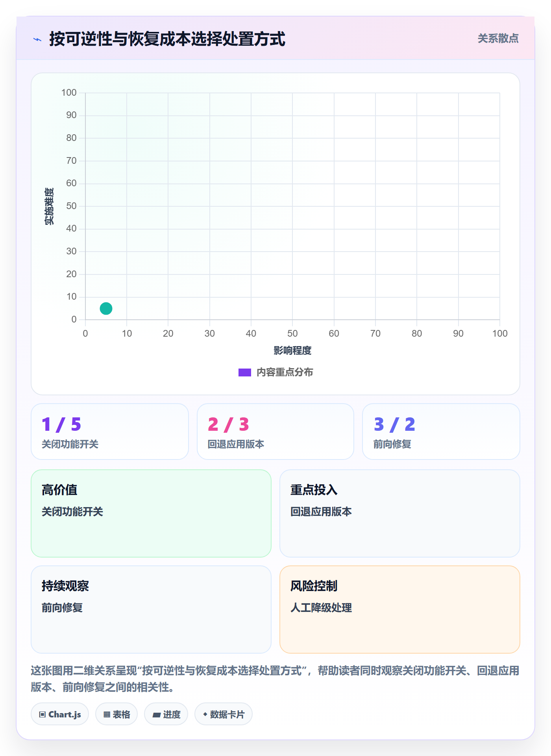Click the description paragraph starting with 这张图用二维关系
551x756 pixels.
(x=275, y=679)
